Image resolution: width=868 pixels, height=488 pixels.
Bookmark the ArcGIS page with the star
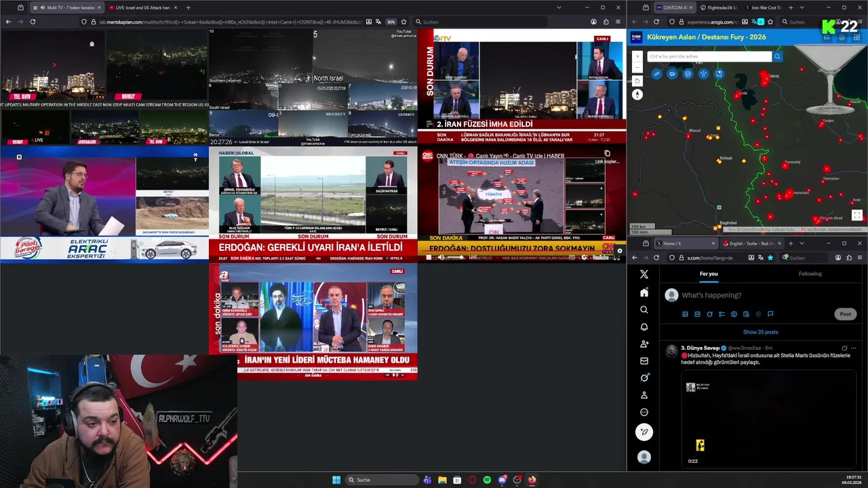[770, 22]
